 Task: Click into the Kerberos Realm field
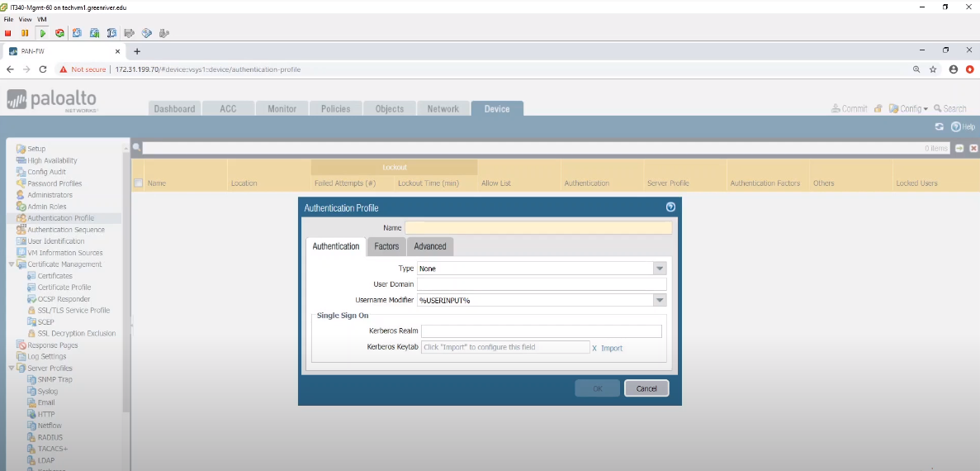[x=542, y=331]
